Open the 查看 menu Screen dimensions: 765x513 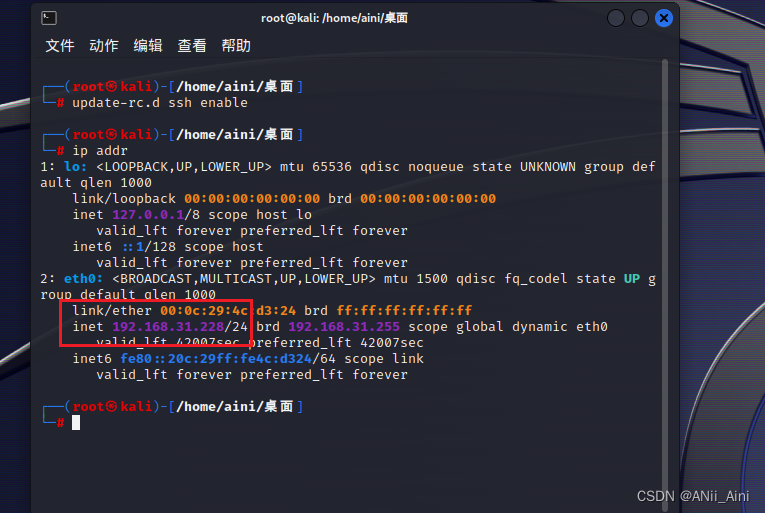(x=192, y=46)
